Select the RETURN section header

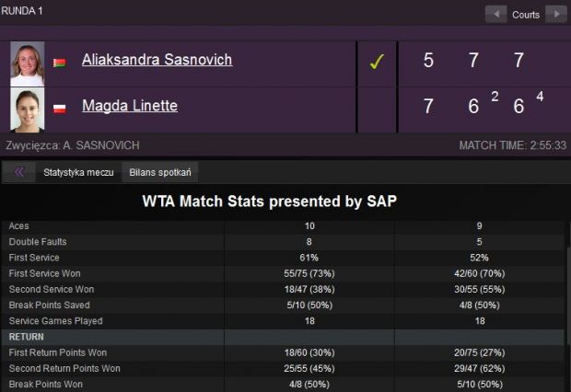[283, 337]
